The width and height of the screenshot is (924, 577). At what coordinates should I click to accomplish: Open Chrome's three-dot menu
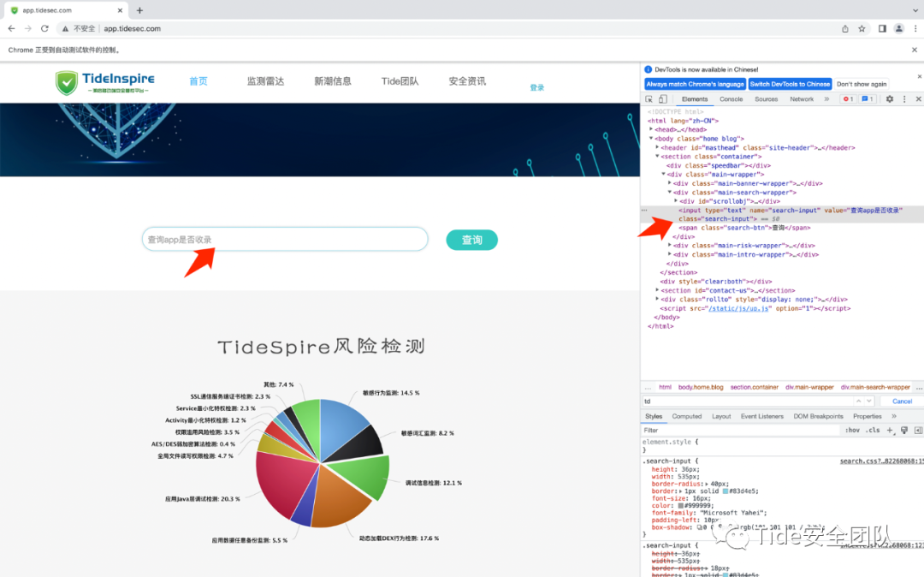coord(915,28)
